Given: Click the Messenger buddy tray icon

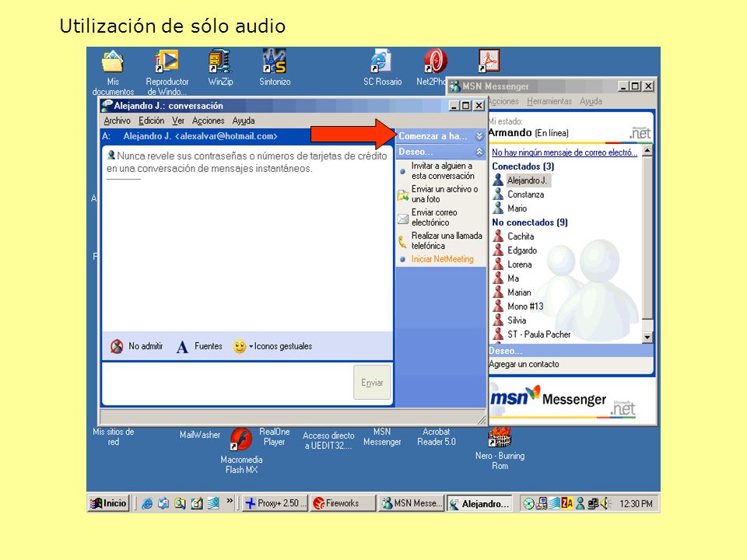Looking at the screenshot, I should [x=580, y=503].
